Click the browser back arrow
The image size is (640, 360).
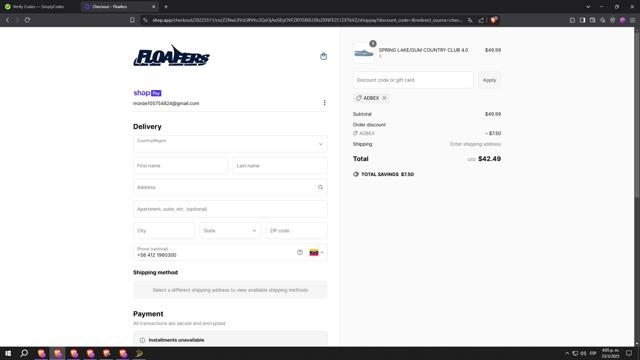click(x=7, y=20)
